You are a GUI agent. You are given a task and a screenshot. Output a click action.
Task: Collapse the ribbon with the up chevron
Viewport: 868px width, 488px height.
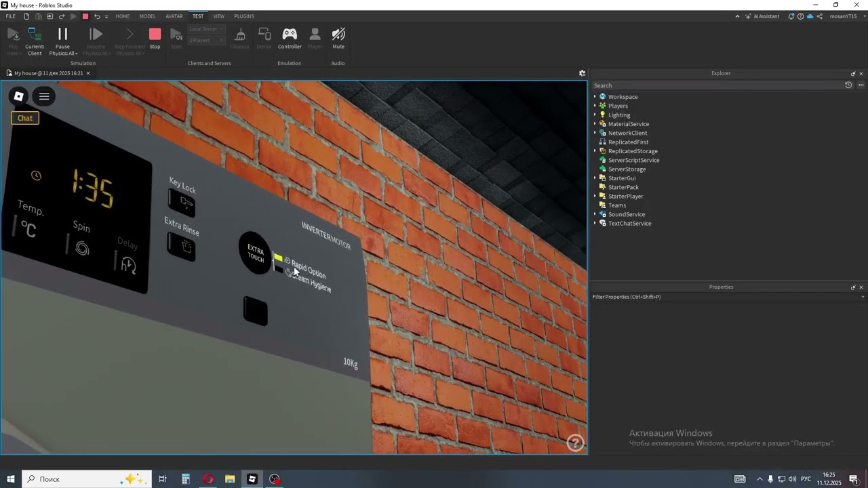(x=737, y=16)
